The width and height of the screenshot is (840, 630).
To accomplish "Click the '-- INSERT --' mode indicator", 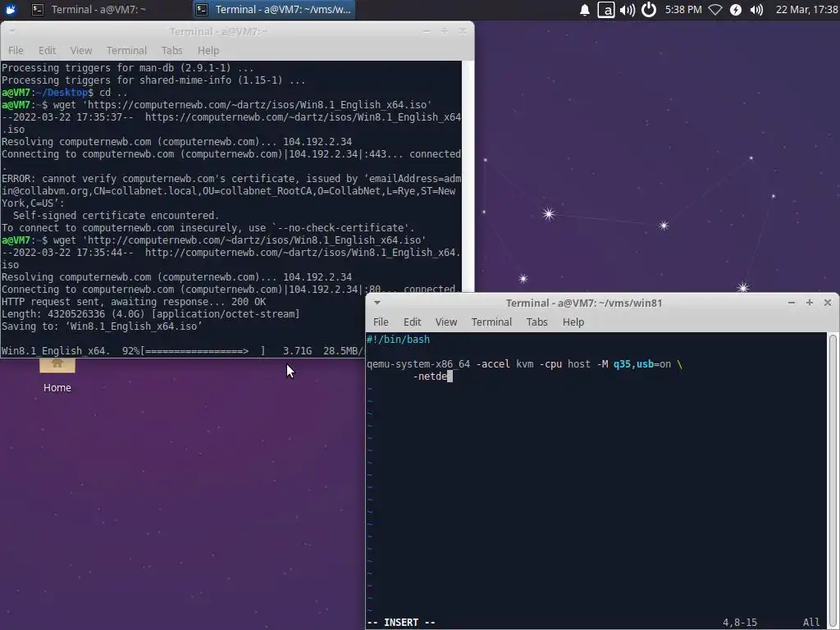I will click(401, 622).
